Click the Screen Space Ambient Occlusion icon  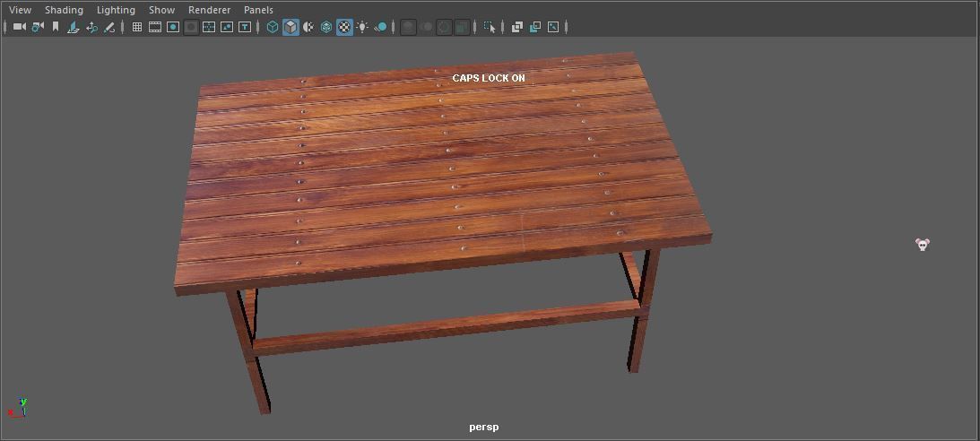tap(408, 27)
